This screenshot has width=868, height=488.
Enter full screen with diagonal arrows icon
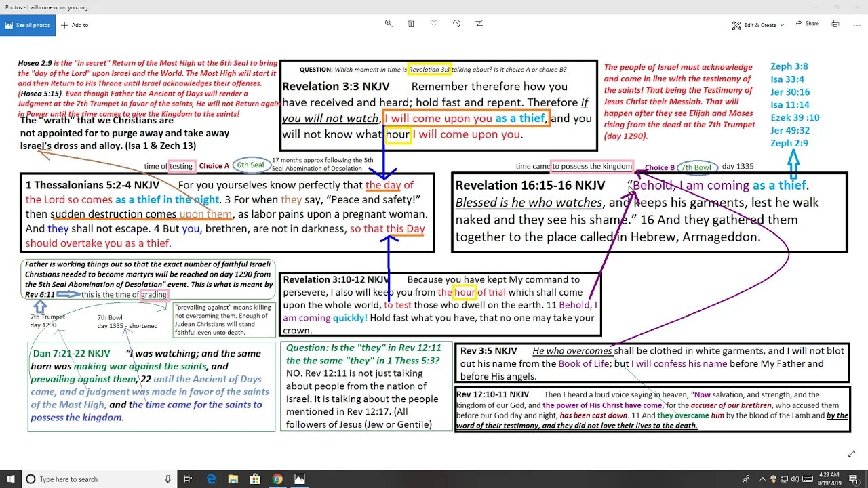point(852,453)
